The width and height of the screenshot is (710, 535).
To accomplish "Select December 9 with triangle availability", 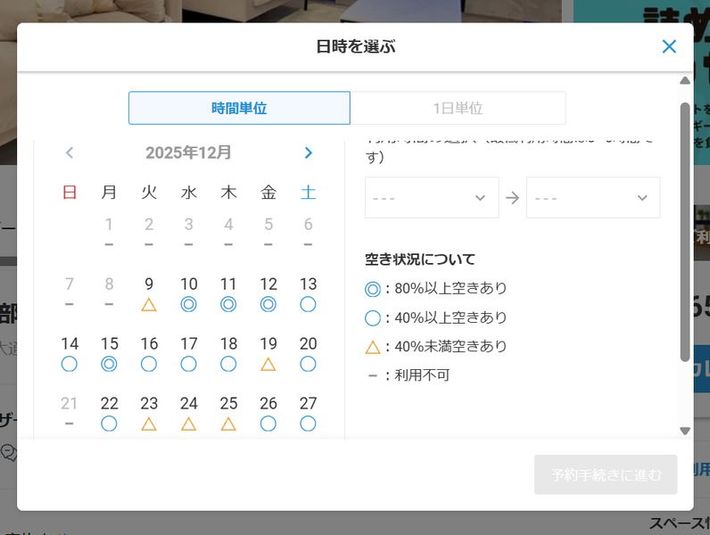I will [x=149, y=293].
